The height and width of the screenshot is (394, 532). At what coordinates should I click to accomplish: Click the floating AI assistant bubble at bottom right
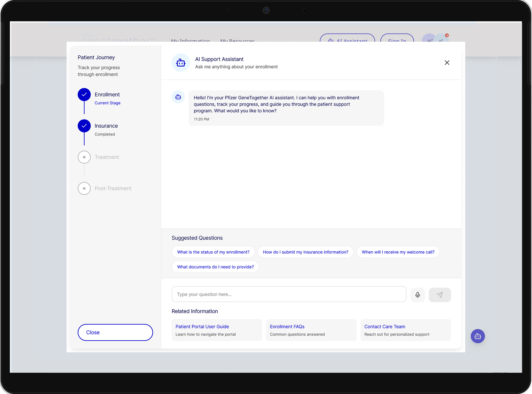[478, 336]
